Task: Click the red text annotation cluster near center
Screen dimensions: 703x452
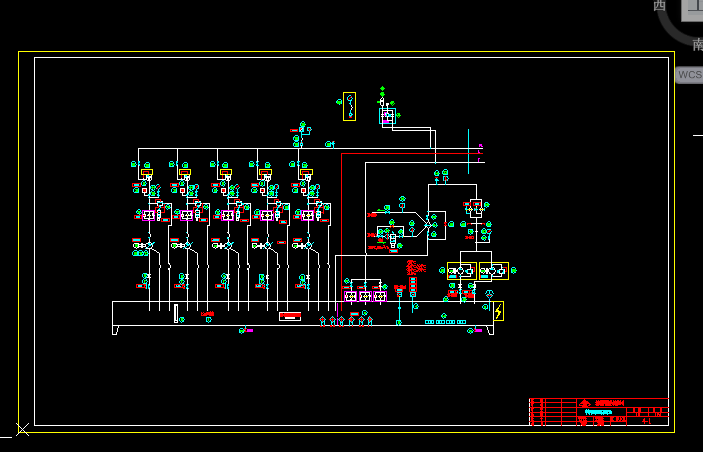Action: click(x=412, y=268)
